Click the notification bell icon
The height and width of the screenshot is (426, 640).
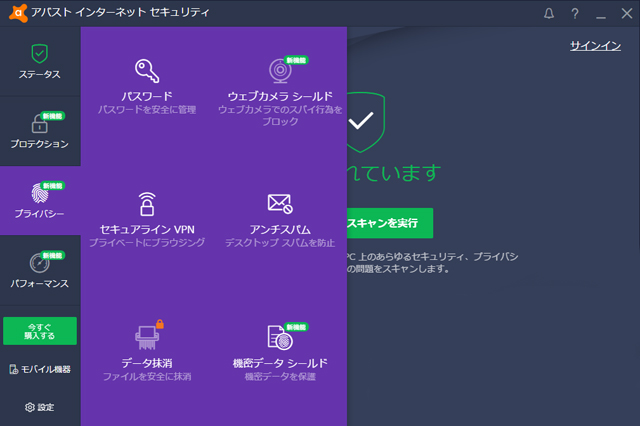point(549,13)
